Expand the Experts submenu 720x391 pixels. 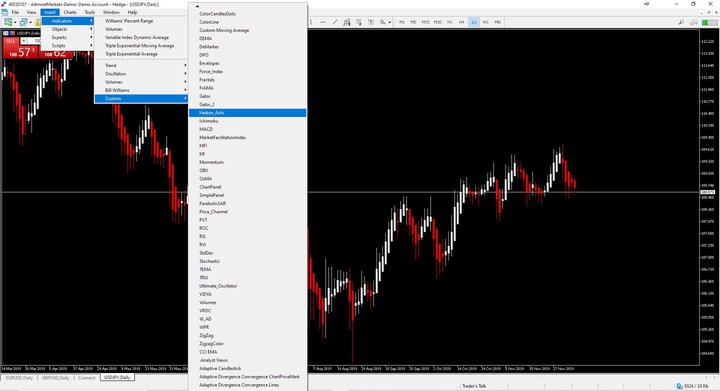pyautogui.click(x=68, y=38)
